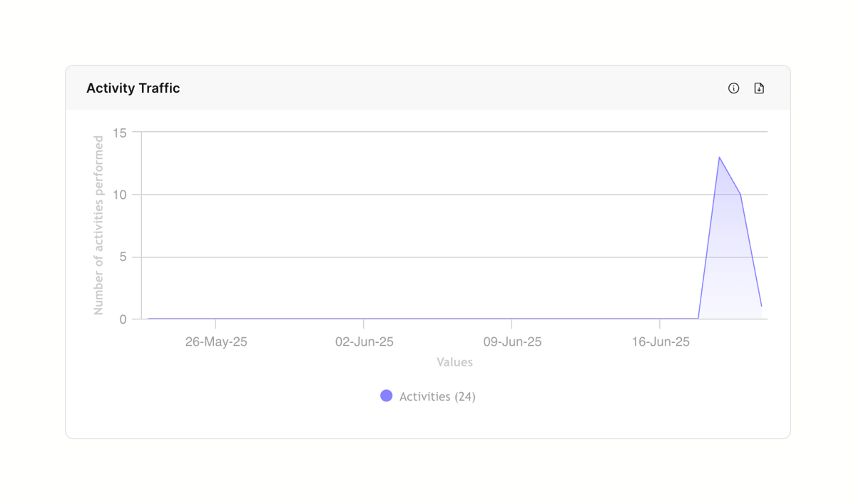Image resolution: width=856 pixels, height=504 pixels.
Task: Click the 15 gridline label on the y-axis
Action: [121, 133]
